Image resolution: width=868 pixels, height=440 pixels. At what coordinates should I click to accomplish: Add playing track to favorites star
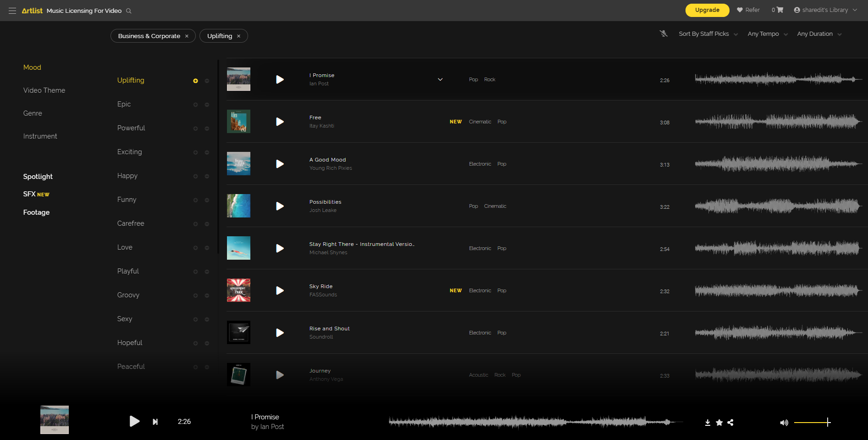(x=719, y=423)
